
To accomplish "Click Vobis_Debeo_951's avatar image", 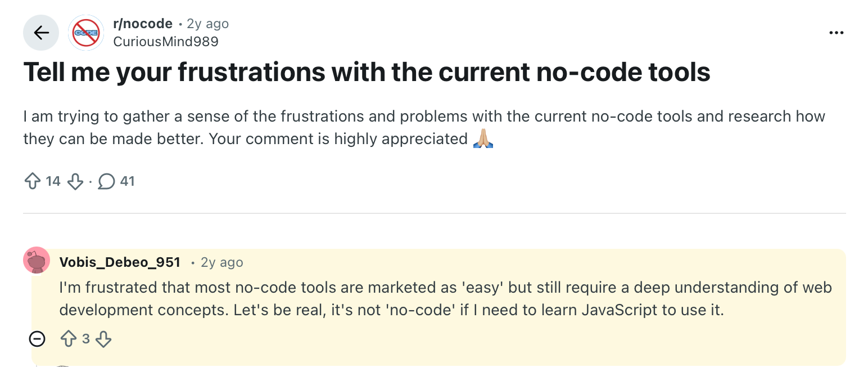I will (37, 261).
